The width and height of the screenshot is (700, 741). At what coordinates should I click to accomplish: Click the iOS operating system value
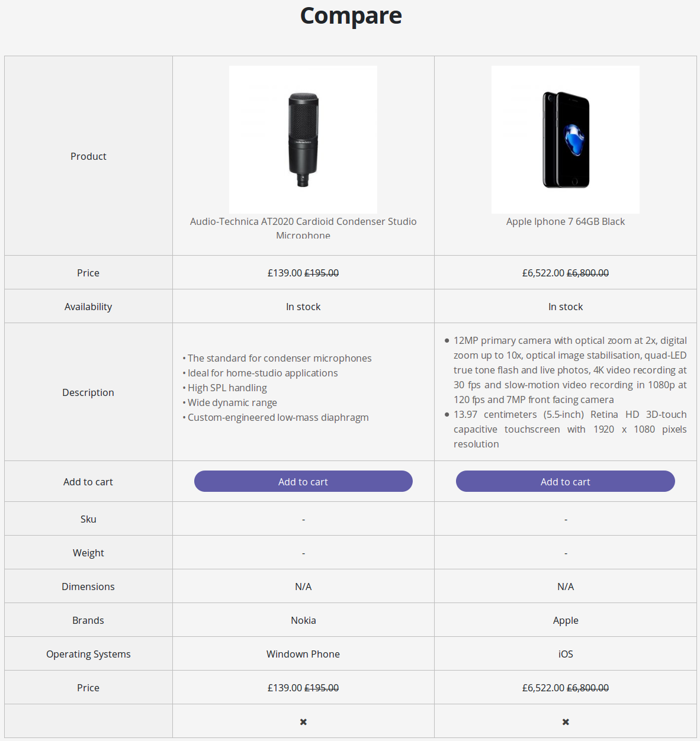click(x=566, y=654)
